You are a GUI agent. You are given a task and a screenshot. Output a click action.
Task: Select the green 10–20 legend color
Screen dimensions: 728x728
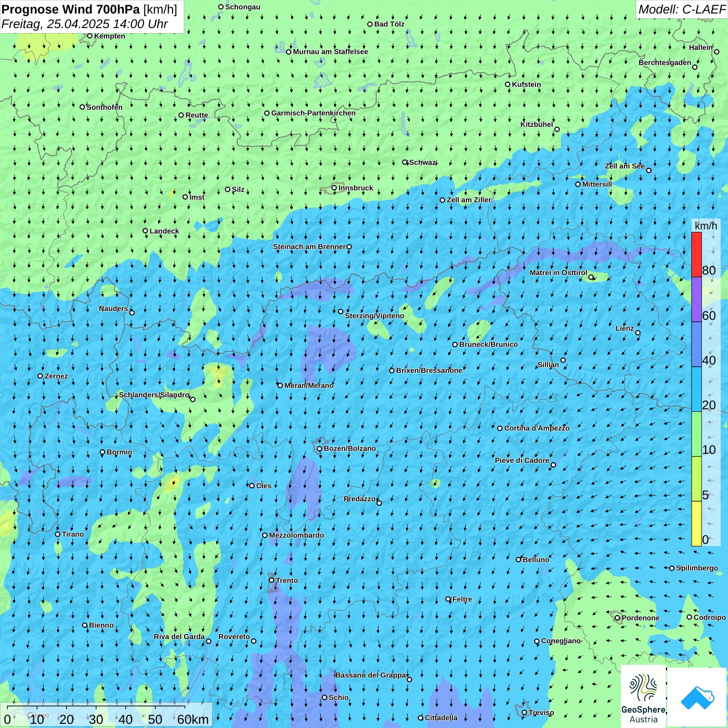[x=696, y=434]
